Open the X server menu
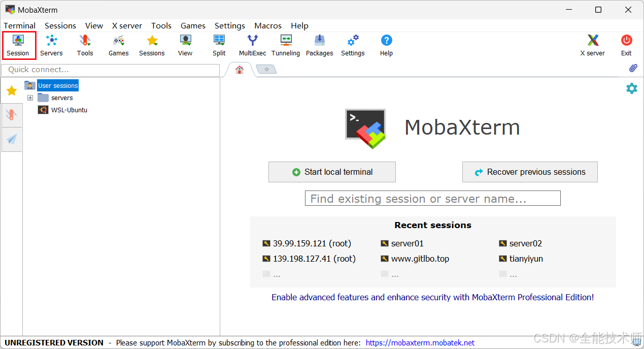Image resolution: width=644 pixels, height=349 pixels. click(x=127, y=25)
